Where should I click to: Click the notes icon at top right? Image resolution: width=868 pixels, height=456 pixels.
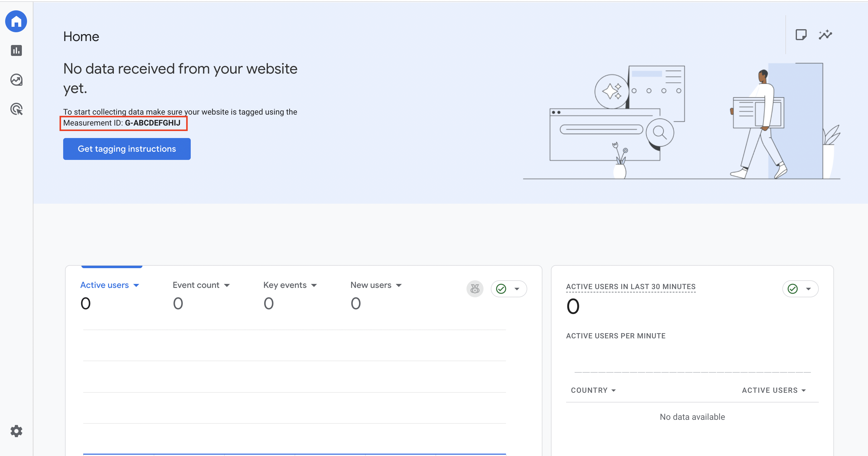801,34
